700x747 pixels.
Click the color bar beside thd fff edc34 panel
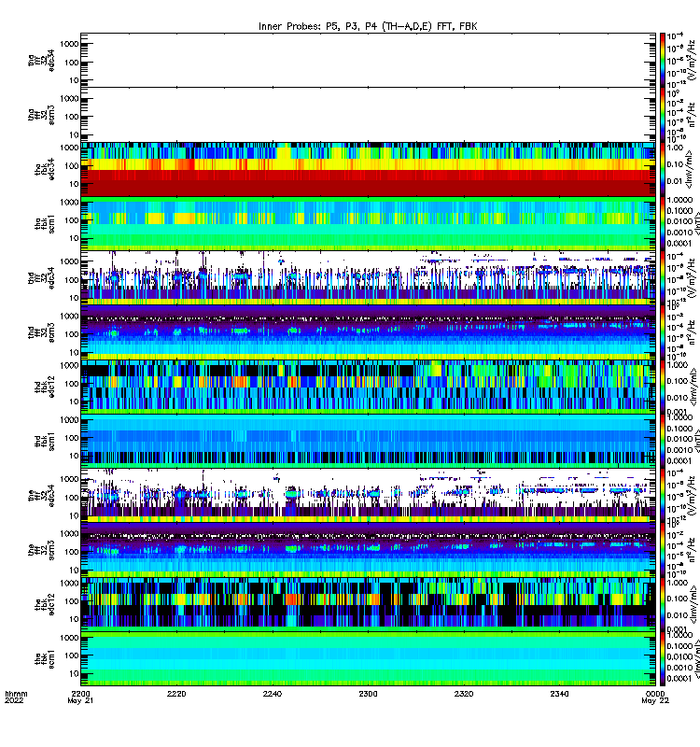(x=663, y=277)
